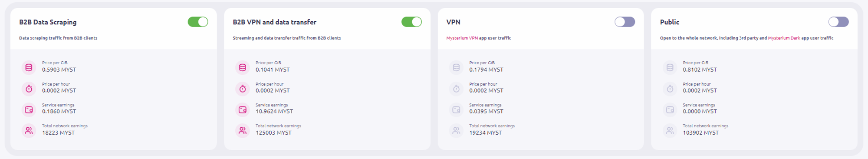Viewport: 868px width, 159px height.
Task: Click B2B VPN price per hour timer icon
Action: tap(243, 89)
